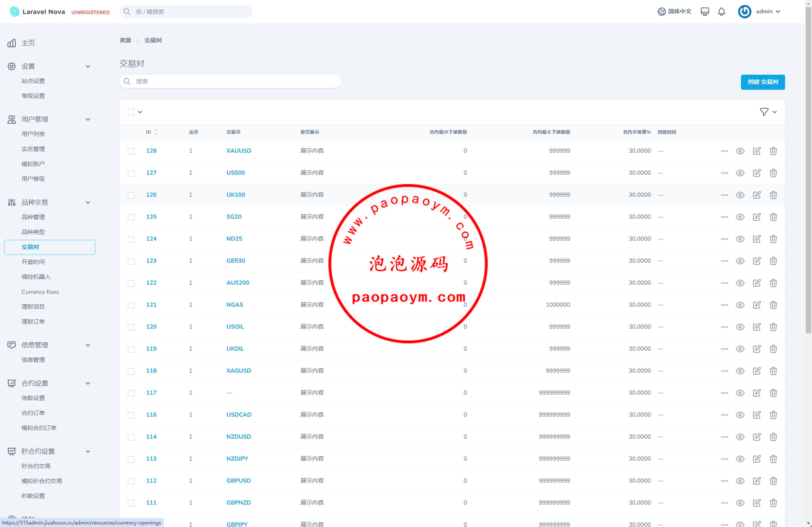This screenshot has height=527, width=812.
Task: Tick checkbox for row 128
Action: (131, 151)
